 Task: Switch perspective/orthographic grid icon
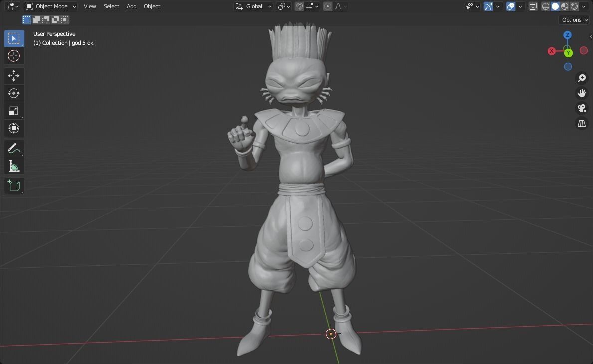tap(581, 124)
